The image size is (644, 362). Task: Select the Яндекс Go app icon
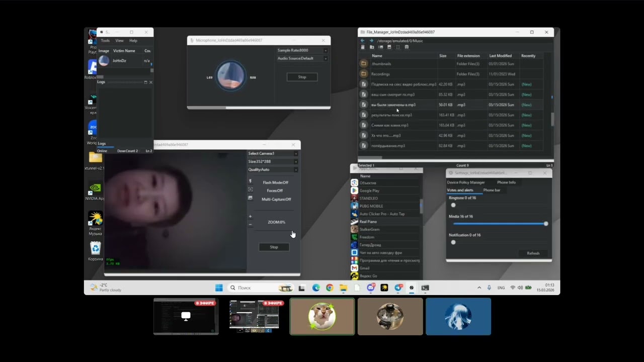point(354,276)
